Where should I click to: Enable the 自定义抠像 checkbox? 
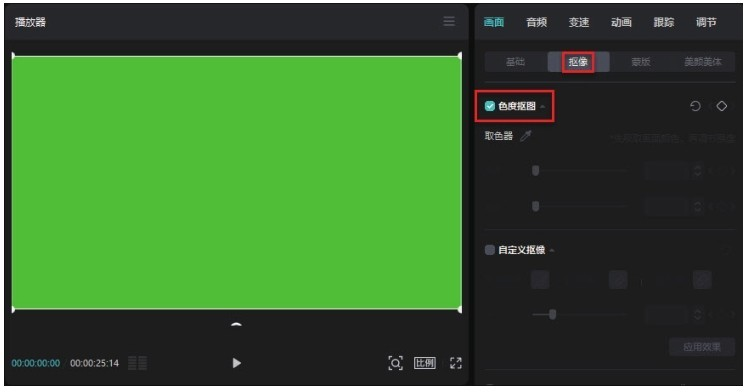[x=490, y=250]
